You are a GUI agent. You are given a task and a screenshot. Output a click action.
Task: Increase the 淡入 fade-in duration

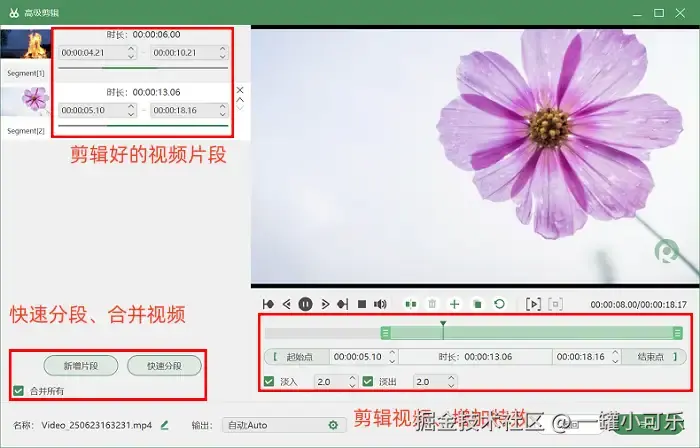pyautogui.click(x=352, y=378)
